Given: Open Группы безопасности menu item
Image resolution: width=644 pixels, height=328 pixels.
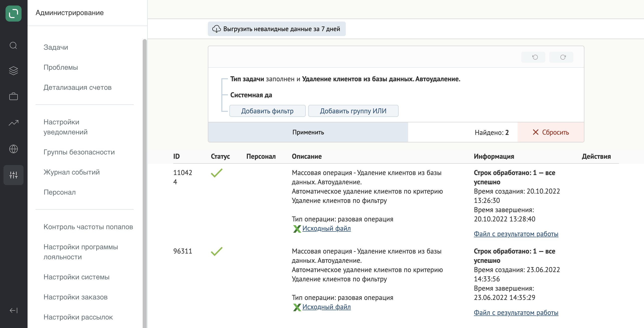Looking at the screenshot, I should [79, 152].
